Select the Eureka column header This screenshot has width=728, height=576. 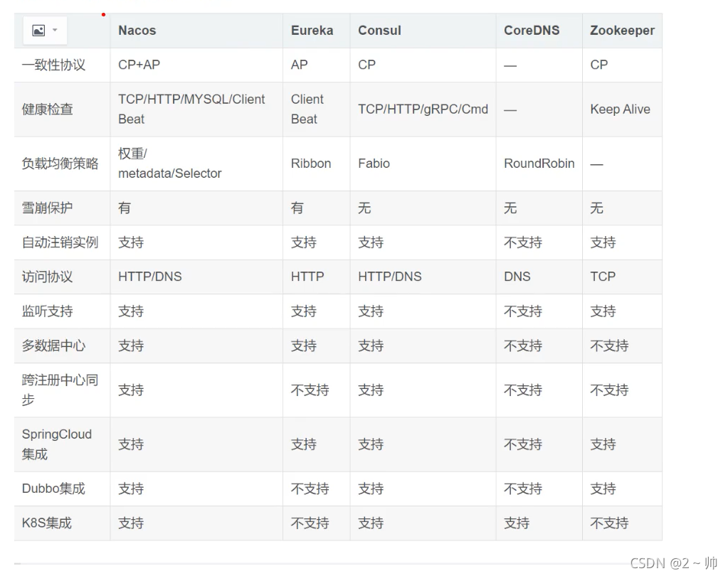click(x=312, y=31)
